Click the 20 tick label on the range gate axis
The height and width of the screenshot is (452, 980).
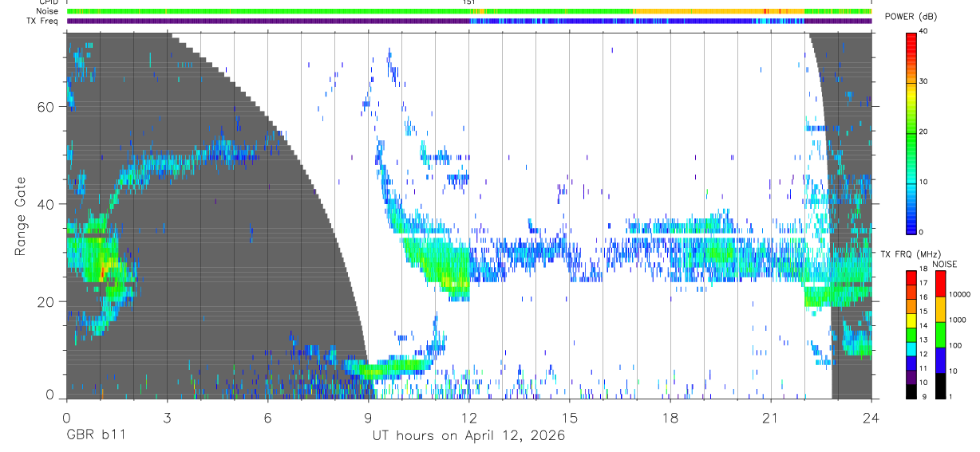coord(45,301)
